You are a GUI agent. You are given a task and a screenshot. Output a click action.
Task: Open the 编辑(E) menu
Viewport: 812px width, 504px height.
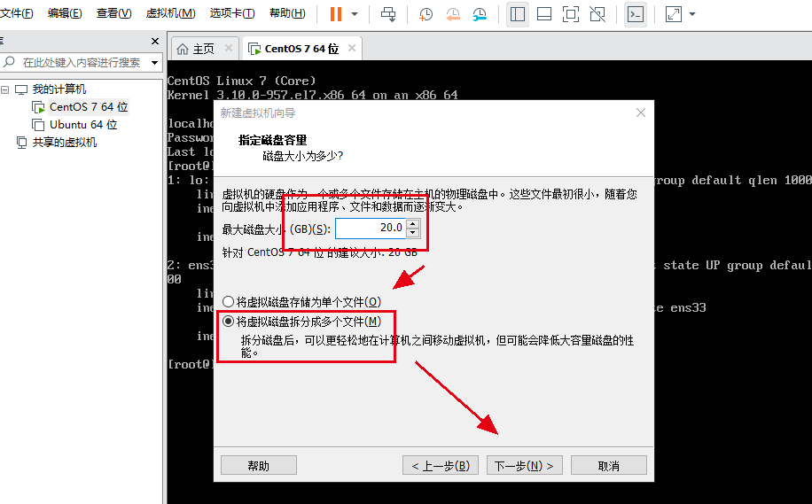point(65,13)
